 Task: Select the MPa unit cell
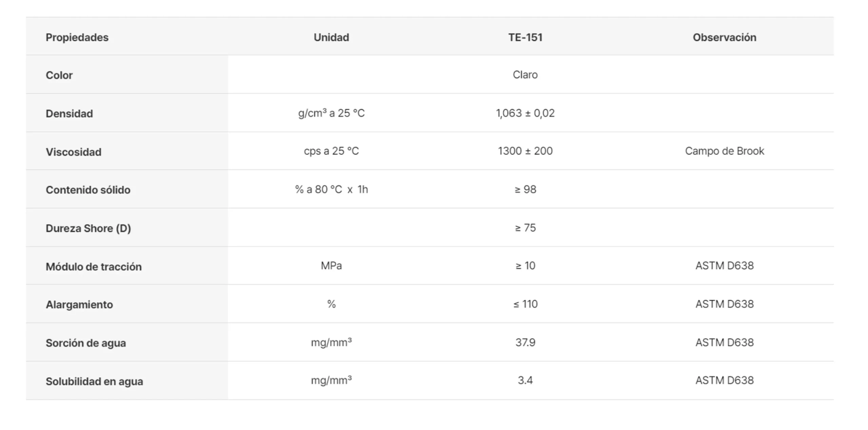(331, 266)
